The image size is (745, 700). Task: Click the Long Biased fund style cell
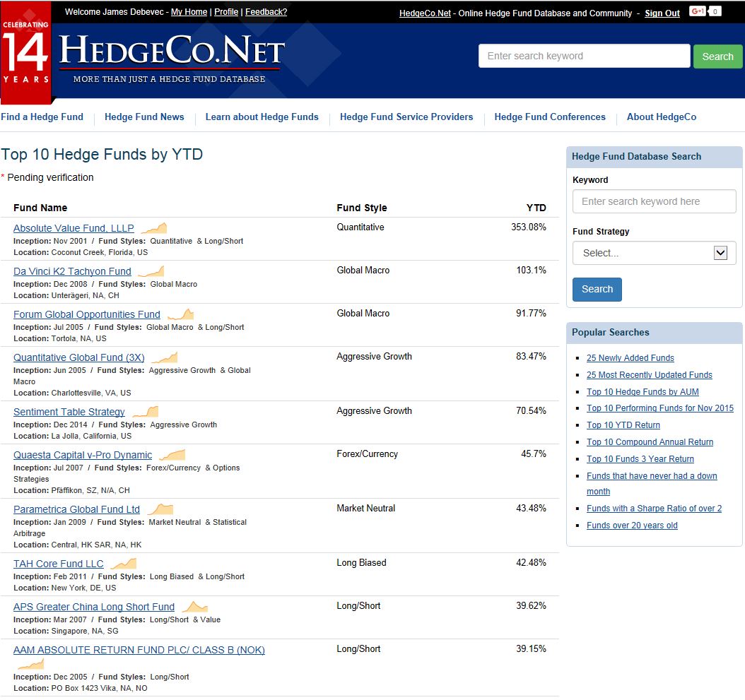tap(362, 563)
